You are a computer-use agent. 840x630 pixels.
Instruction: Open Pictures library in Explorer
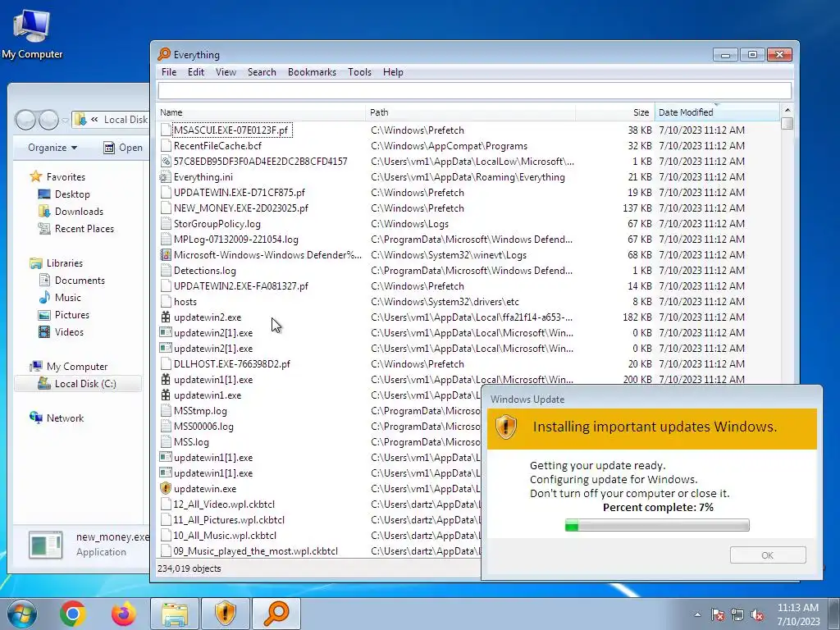64,314
